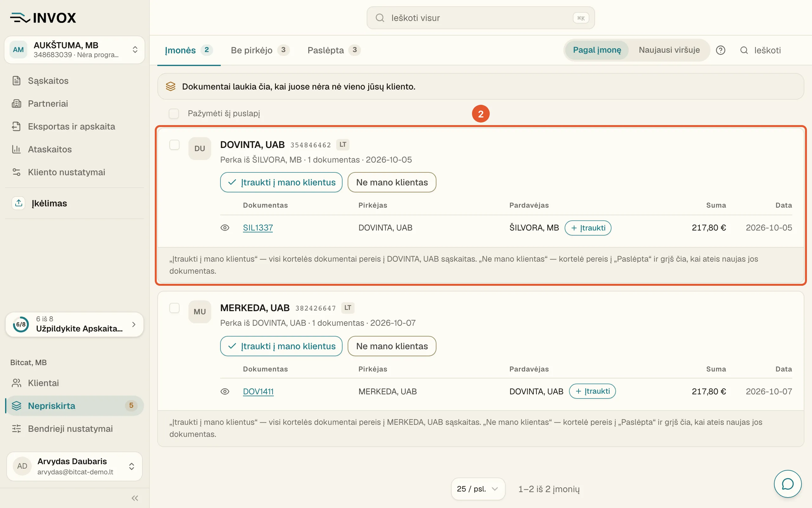Viewport: 812px width, 508px height.
Task: Open the Klientai list
Action: coord(75,383)
